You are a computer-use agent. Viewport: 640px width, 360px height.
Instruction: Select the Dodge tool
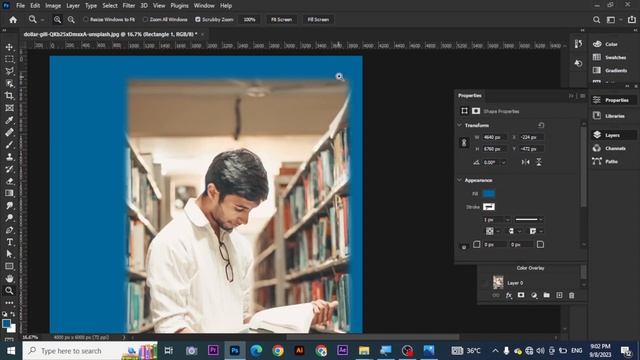(x=9, y=218)
